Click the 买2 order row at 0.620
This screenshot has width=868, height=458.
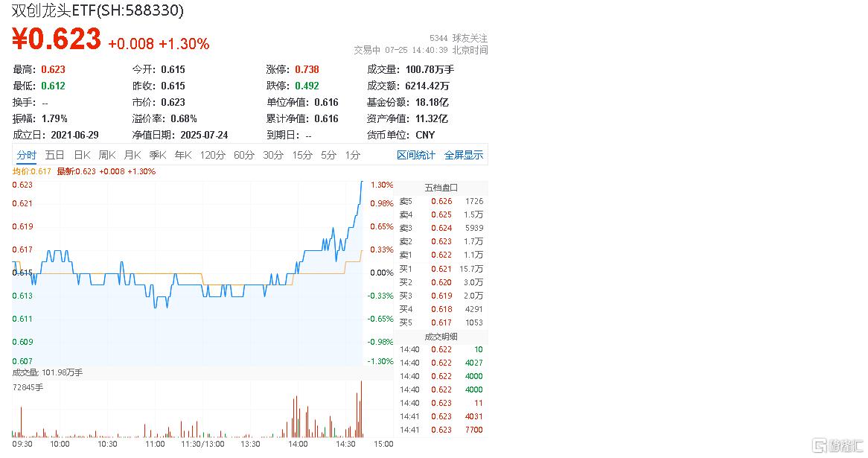pyautogui.click(x=441, y=282)
